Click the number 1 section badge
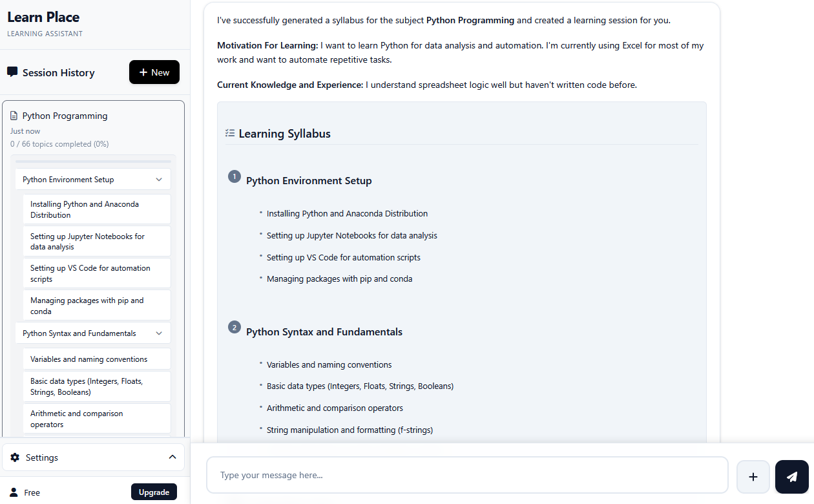814x504 pixels. point(235,176)
